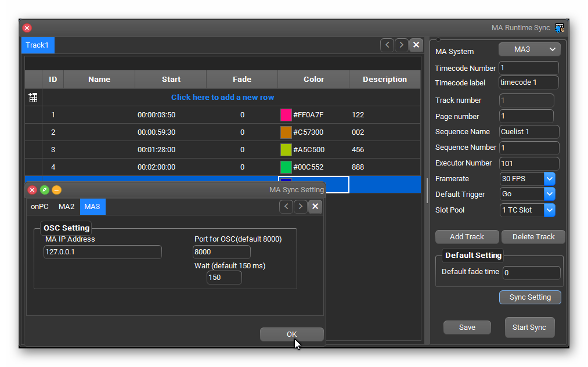Viewport: 588px width, 367px height.
Task: Click the green #00C552 color swatch
Action: (x=286, y=167)
